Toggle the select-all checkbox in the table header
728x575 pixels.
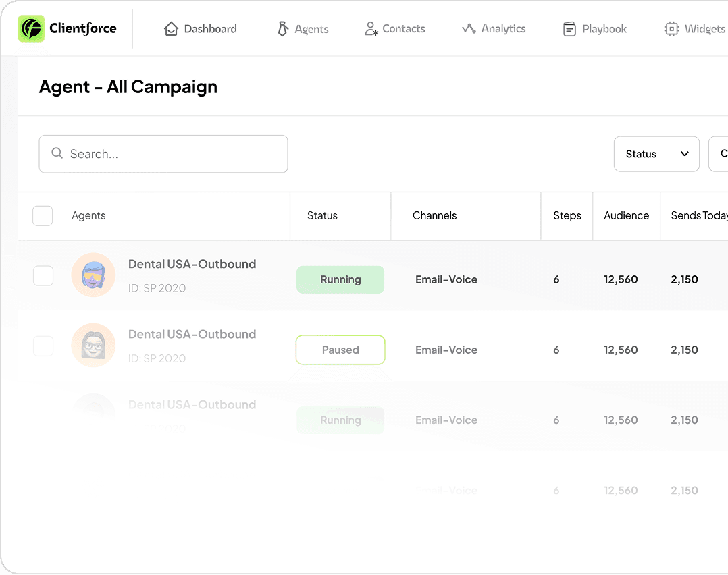pos(43,215)
